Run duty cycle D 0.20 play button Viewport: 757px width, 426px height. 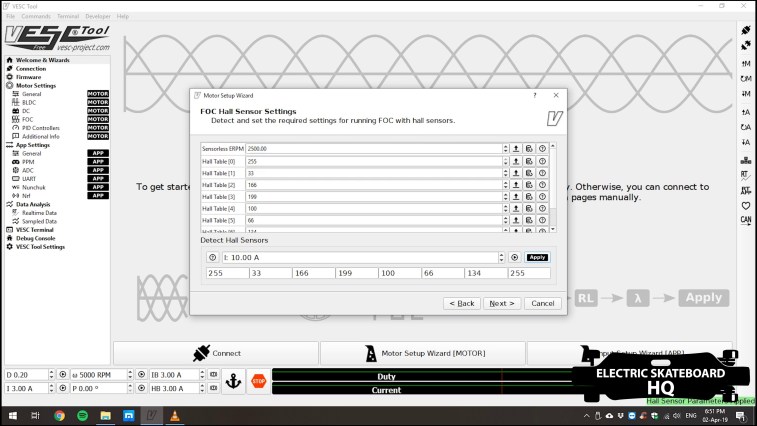63,373
